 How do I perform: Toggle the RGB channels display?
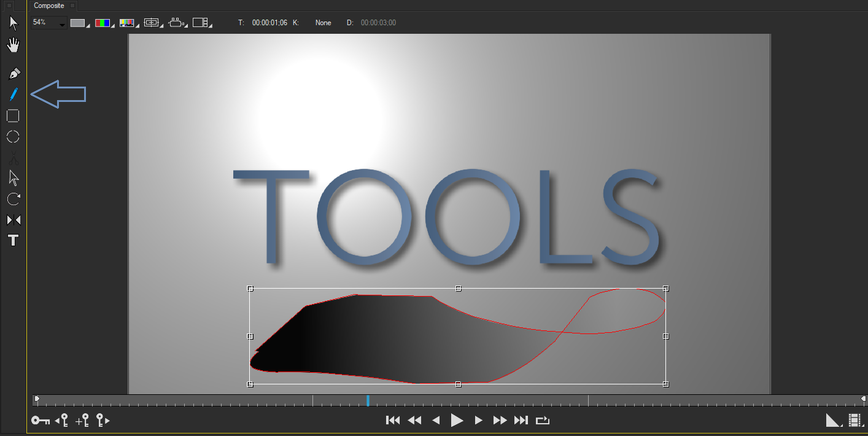click(x=103, y=22)
